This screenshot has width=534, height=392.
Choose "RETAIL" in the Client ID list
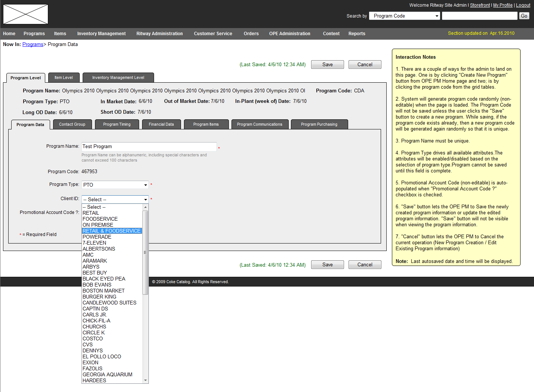pyautogui.click(x=90, y=212)
